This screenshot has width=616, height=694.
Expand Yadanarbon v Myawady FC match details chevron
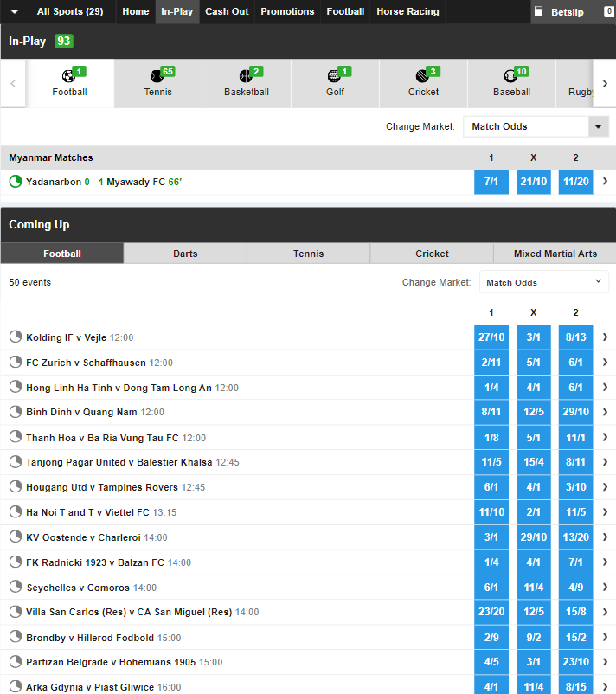tap(605, 182)
